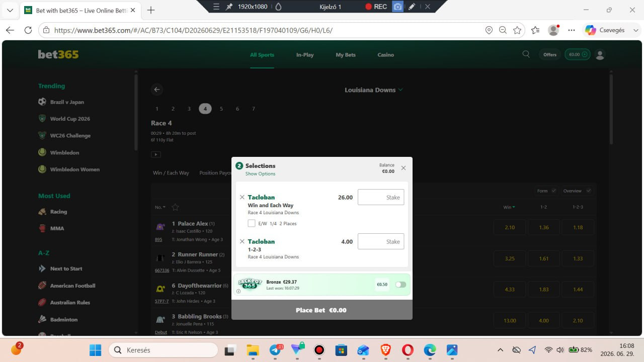This screenshot has height=362, width=644.
Task: Close the bet slip popup
Action: click(404, 168)
